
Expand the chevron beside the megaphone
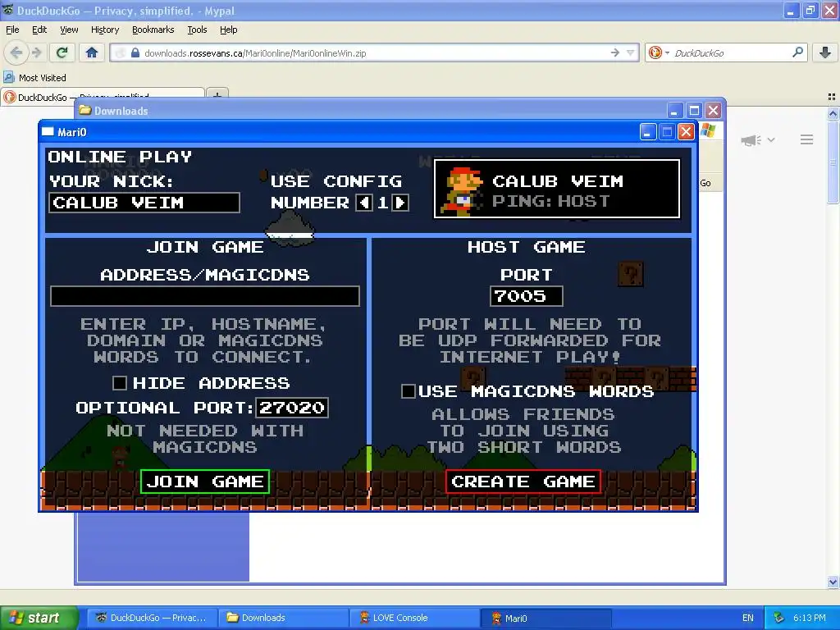point(771,139)
